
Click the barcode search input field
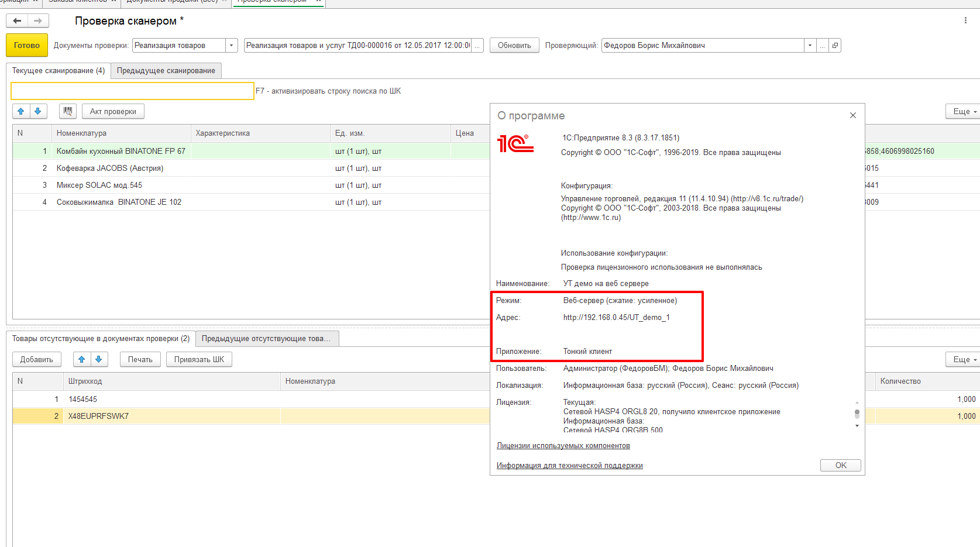point(132,91)
